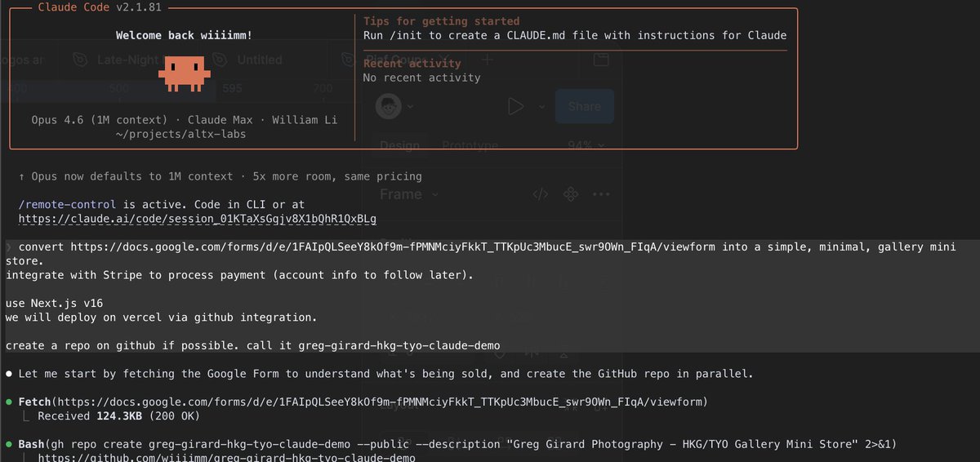Expand the chevron beside the Figma avatar
Image resolution: width=980 pixels, height=462 pixels.
point(410,107)
